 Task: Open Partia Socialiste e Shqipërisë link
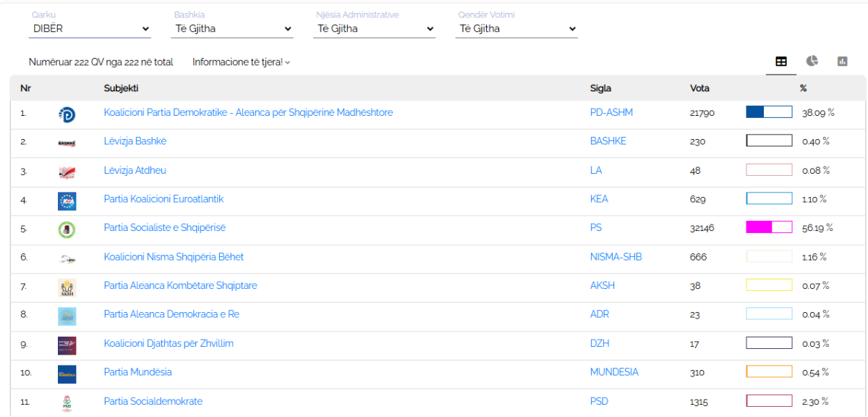(165, 228)
